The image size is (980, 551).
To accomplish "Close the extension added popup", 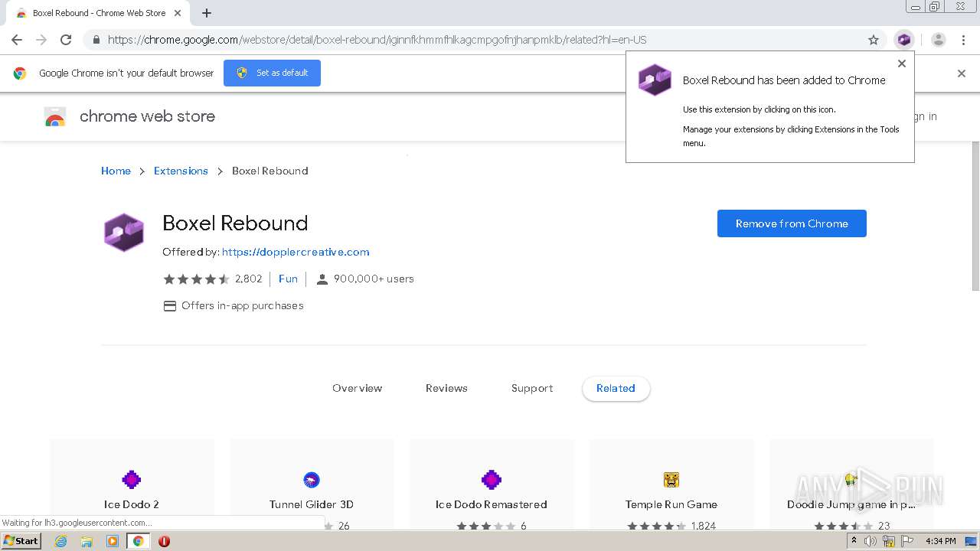I will [902, 64].
